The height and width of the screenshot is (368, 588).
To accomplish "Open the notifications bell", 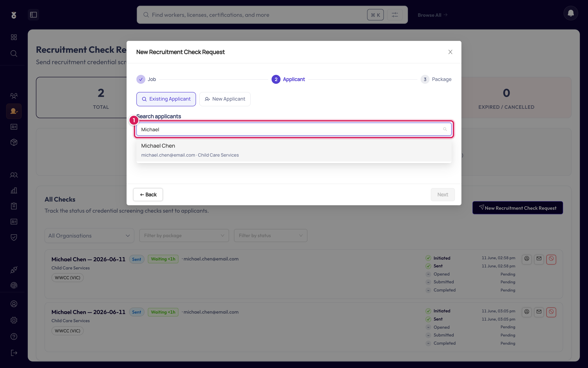I will (570, 13).
